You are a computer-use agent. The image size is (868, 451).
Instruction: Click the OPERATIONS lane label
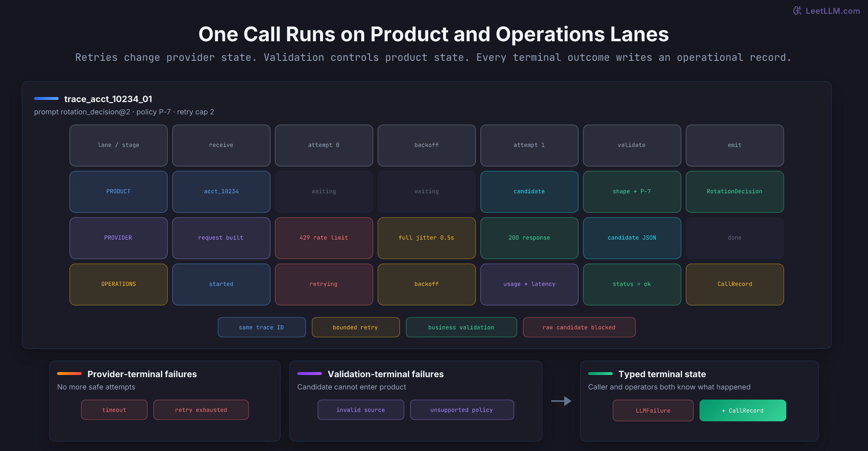click(119, 284)
